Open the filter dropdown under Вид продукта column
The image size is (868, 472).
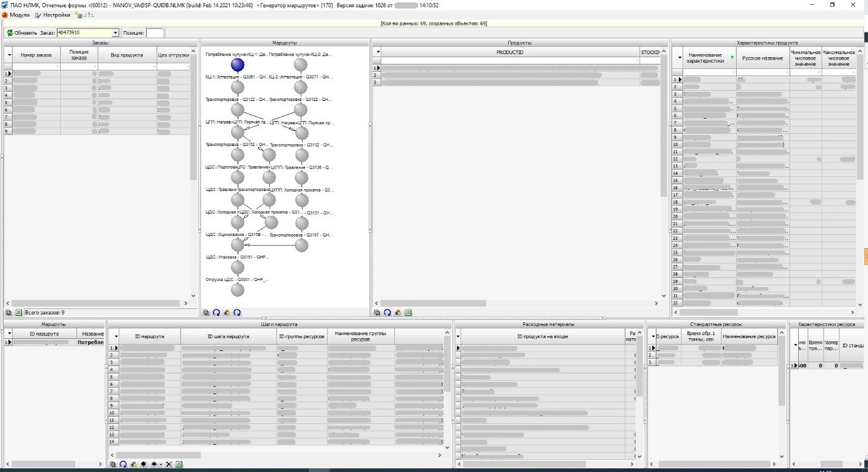point(153,66)
